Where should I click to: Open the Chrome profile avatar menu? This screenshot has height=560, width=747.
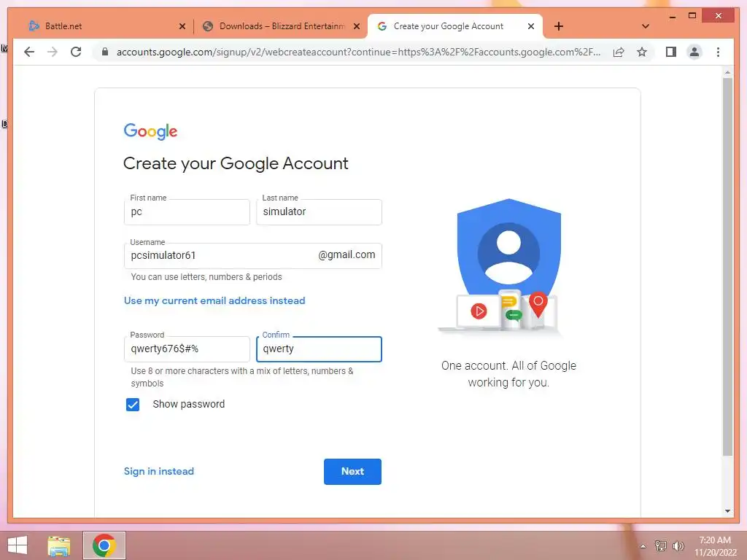(x=694, y=52)
